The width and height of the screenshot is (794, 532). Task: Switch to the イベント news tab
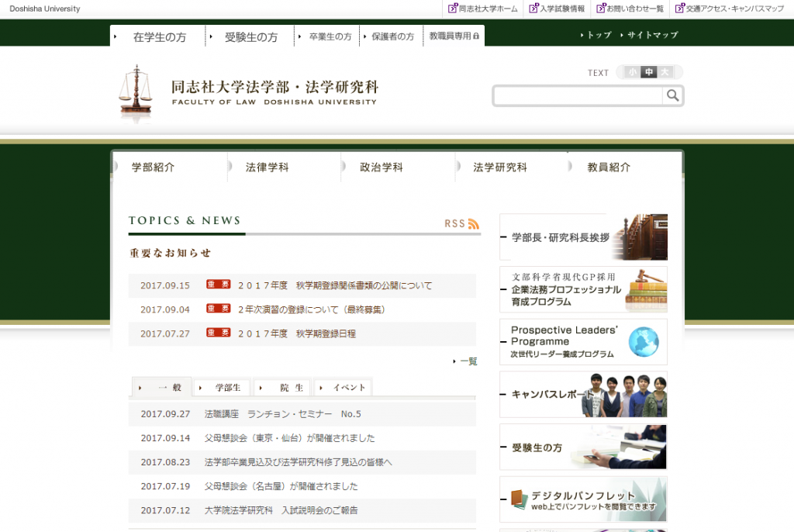pyautogui.click(x=343, y=388)
